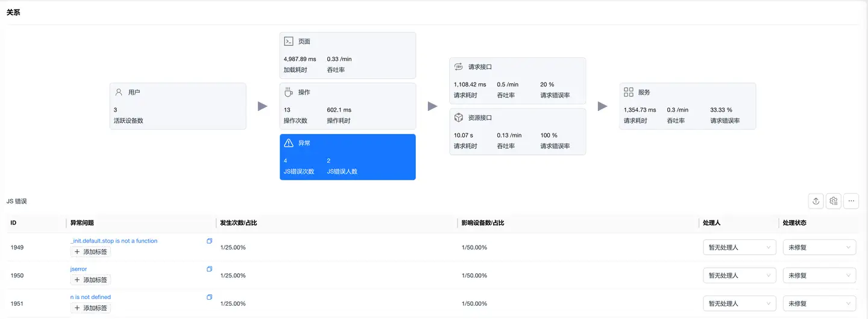Viewport: 868px width, 319px height.
Task: Expand 处理人 dropdown for error 1951
Action: click(739, 303)
